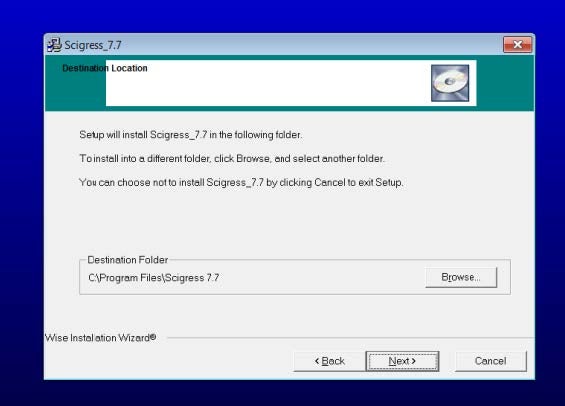Viewport: 565px width, 406px height.
Task: Click the 'To install into a different folder' line
Action: point(232,159)
